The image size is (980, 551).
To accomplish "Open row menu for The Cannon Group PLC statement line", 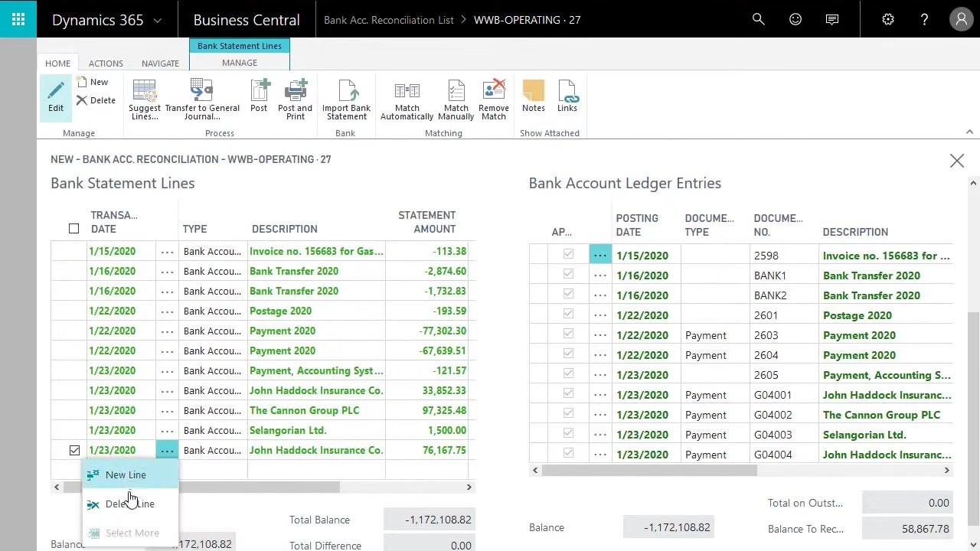I will coord(167,410).
